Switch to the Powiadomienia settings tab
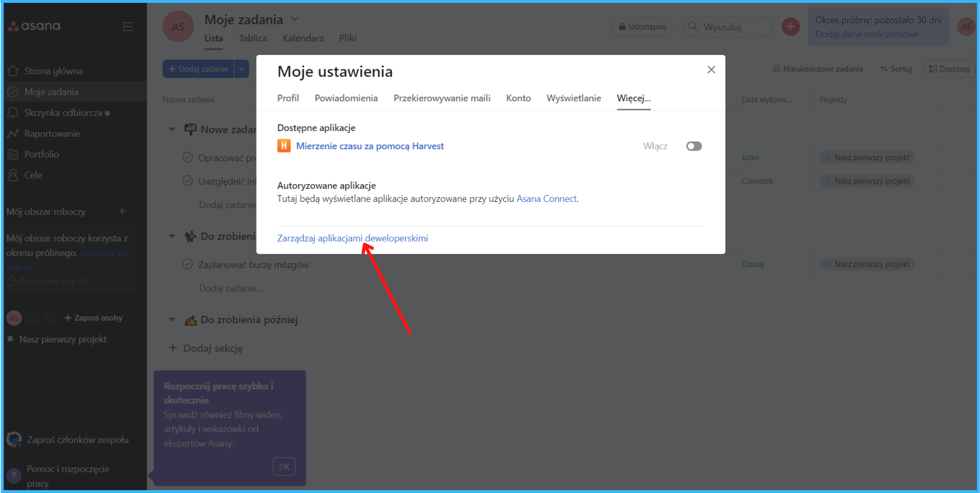This screenshot has width=980, height=493. coord(346,98)
